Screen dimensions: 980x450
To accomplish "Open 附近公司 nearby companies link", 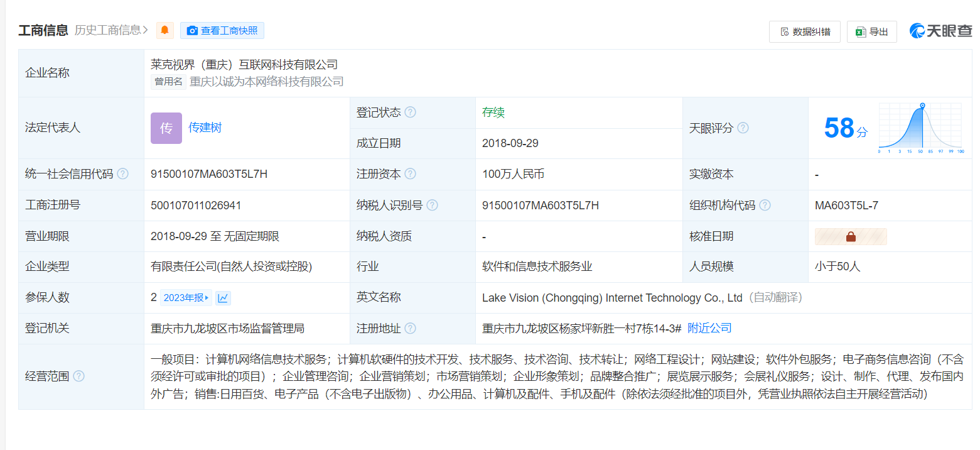I will [x=709, y=328].
